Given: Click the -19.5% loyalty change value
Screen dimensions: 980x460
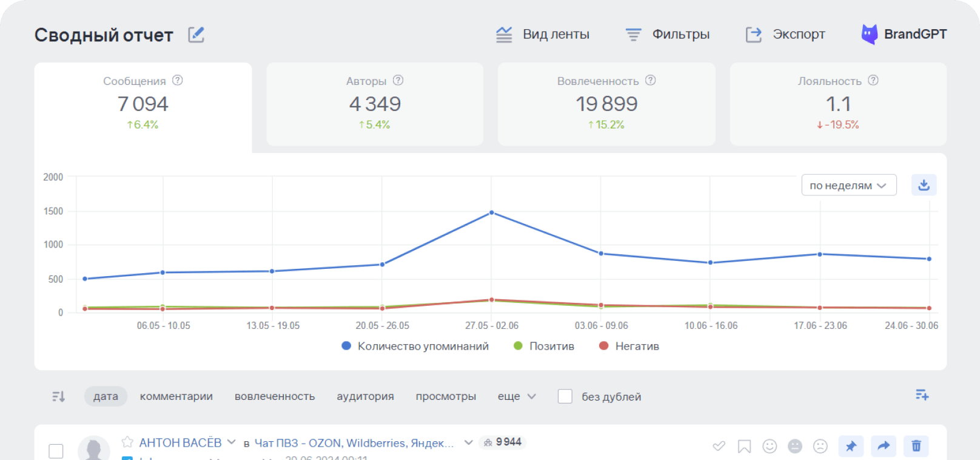Looking at the screenshot, I should coord(838,124).
